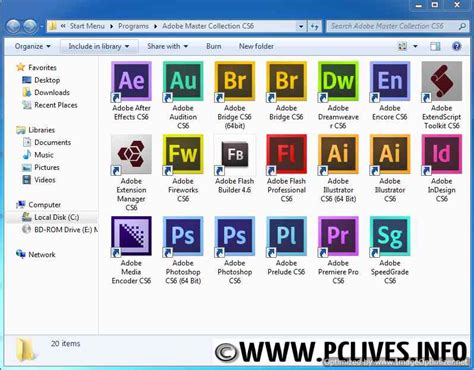This screenshot has width=474, height=370.
Task: Open the Pictures library
Action: (x=40, y=167)
